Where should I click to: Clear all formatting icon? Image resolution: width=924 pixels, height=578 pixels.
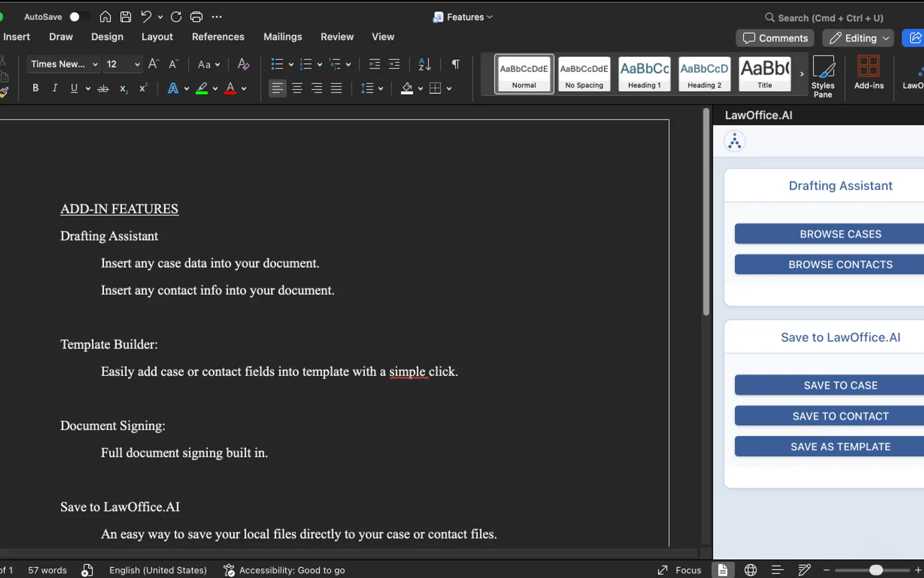244,64
